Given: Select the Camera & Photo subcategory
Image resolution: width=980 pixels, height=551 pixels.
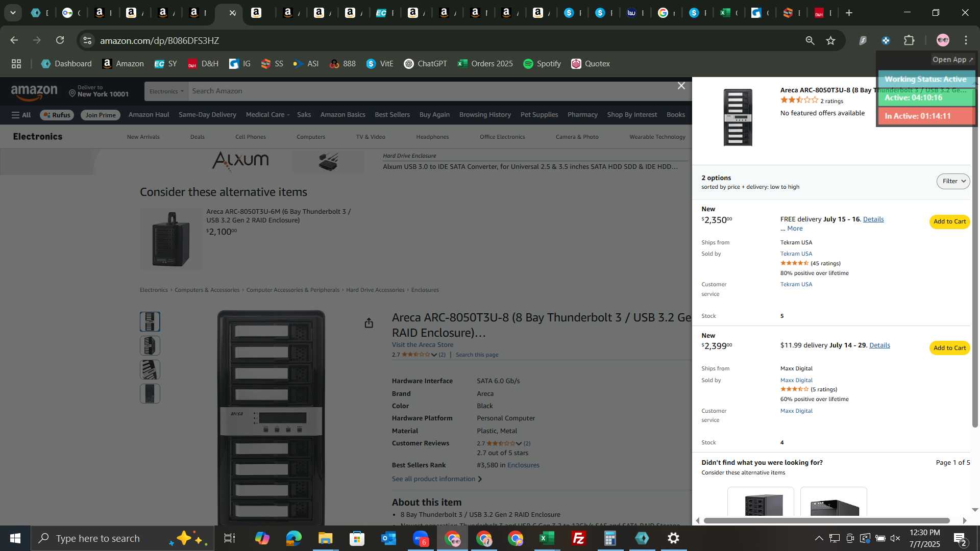Looking at the screenshot, I should pos(577,137).
